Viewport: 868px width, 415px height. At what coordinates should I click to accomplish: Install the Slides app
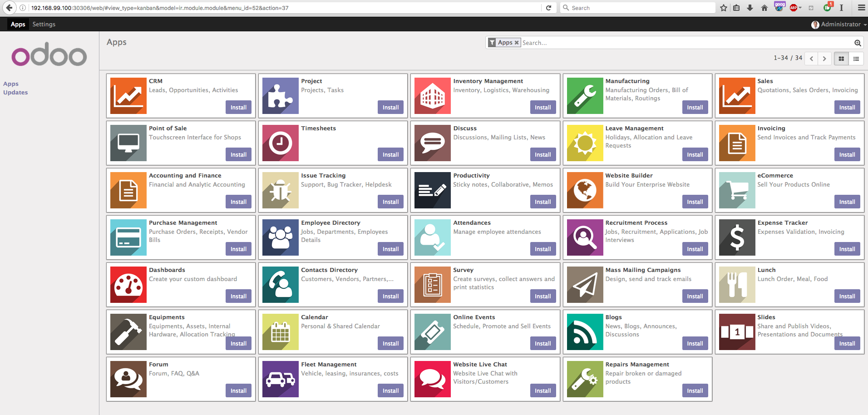(x=847, y=344)
